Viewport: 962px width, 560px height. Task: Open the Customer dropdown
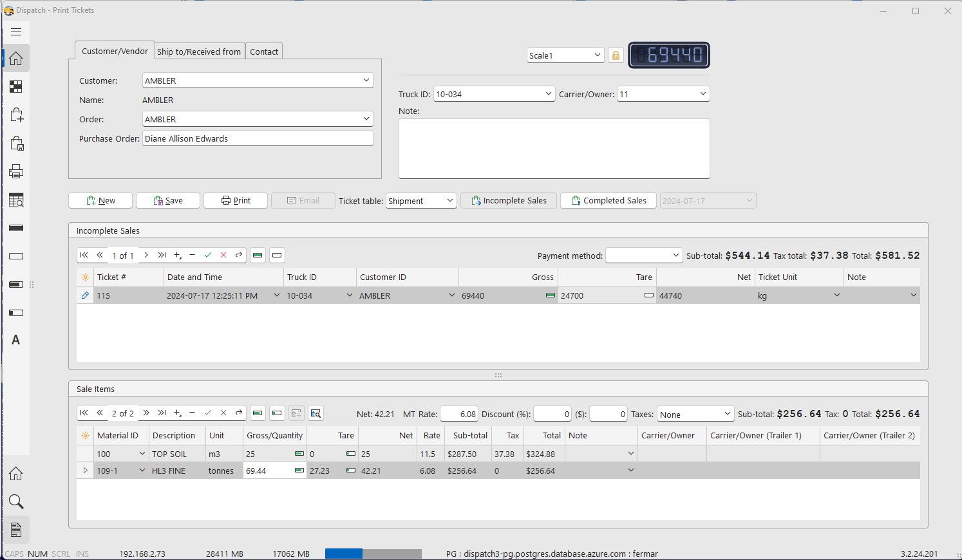pyautogui.click(x=366, y=80)
